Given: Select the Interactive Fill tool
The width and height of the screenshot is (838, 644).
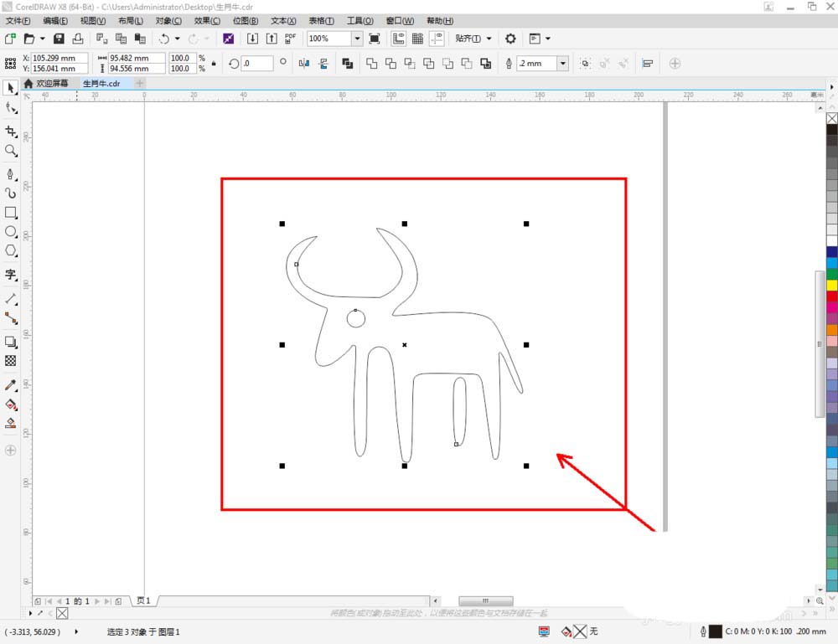Looking at the screenshot, I should coord(11,404).
